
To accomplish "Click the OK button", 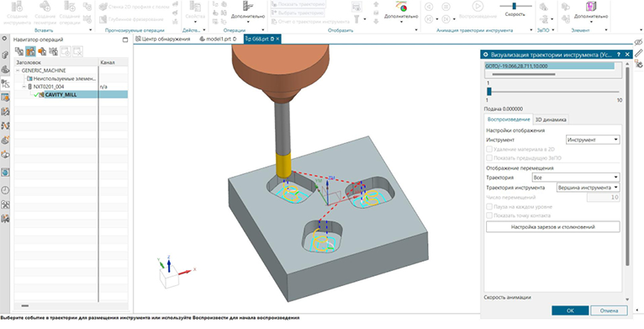I will pos(570,310).
